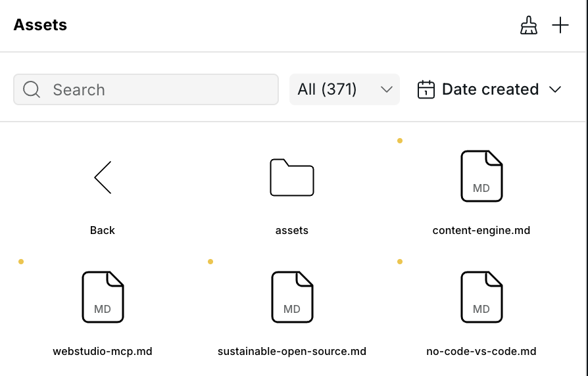Select the webstudio-mcp.md file icon

(x=103, y=297)
